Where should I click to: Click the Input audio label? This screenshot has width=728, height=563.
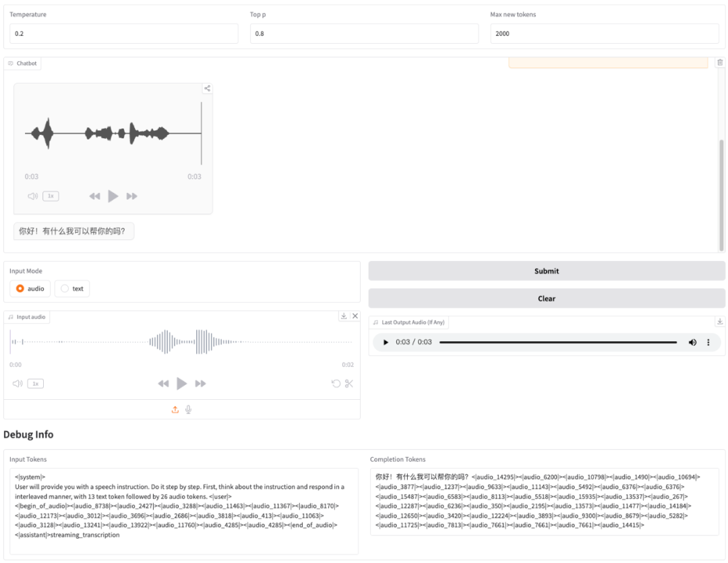point(27,317)
